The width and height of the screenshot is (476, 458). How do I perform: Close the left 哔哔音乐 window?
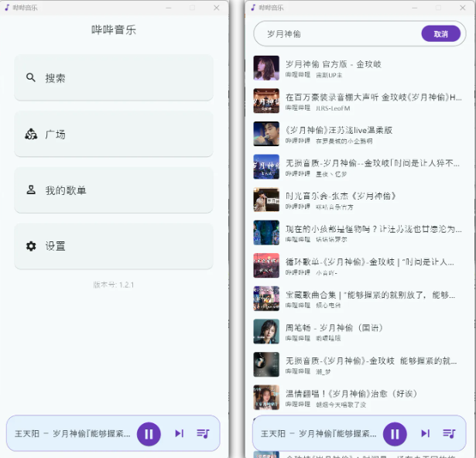click(217, 8)
